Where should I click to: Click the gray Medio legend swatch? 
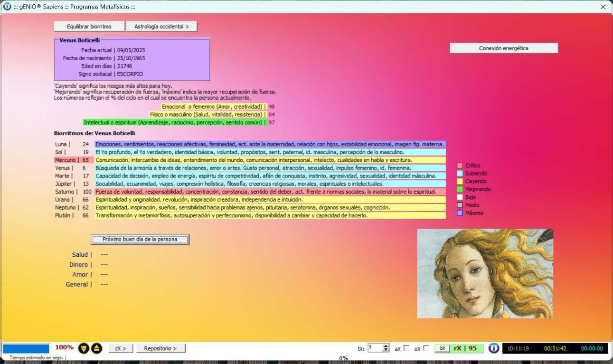[460, 205]
